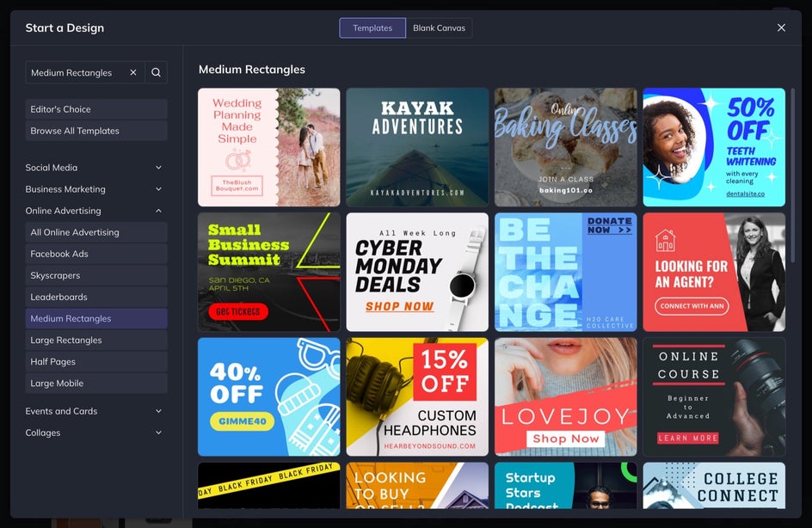The width and height of the screenshot is (812, 528).
Task: Select Medium Rectangles subcategory
Action: 96,319
